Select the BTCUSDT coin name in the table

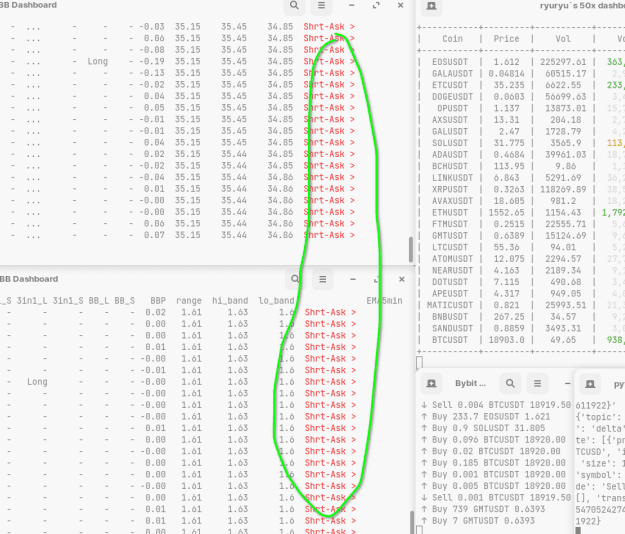452,340
